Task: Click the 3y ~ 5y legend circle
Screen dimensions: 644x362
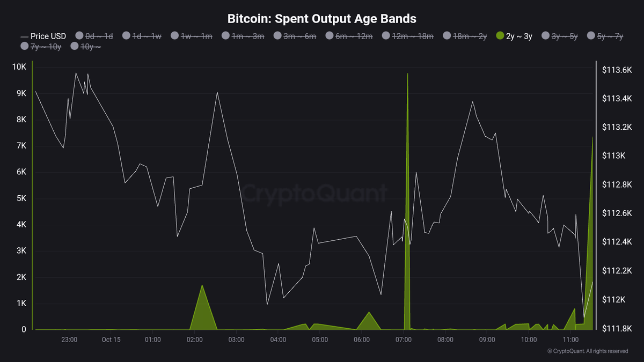Action: pyautogui.click(x=546, y=36)
